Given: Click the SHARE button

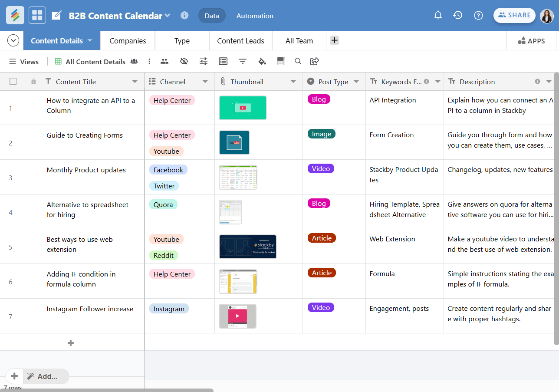Looking at the screenshot, I should coord(514,15).
